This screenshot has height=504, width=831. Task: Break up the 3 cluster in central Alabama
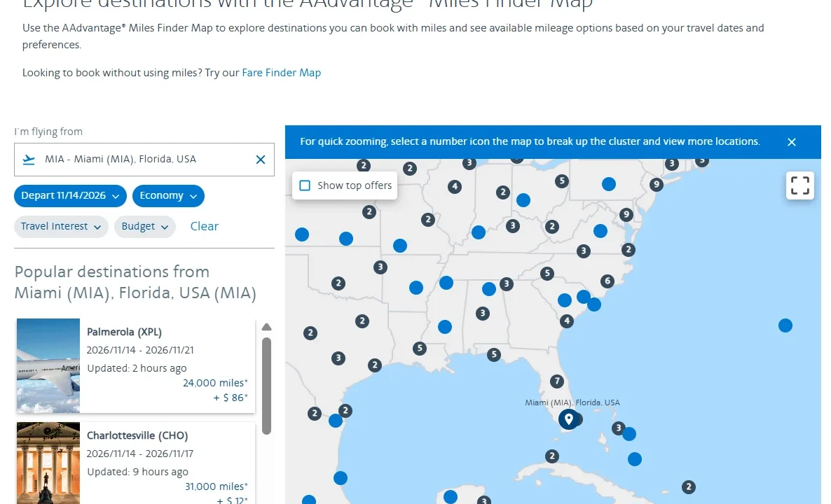(x=482, y=314)
